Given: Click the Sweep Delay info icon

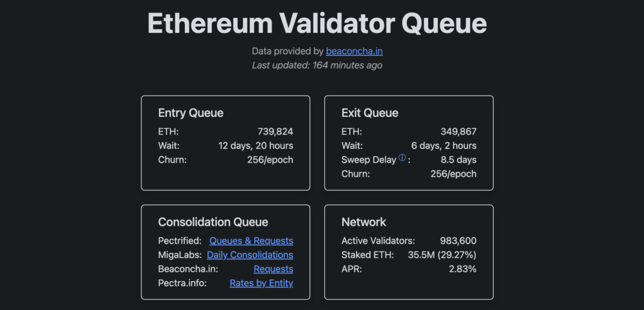Looking at the screenshot, I should point(402,158).
